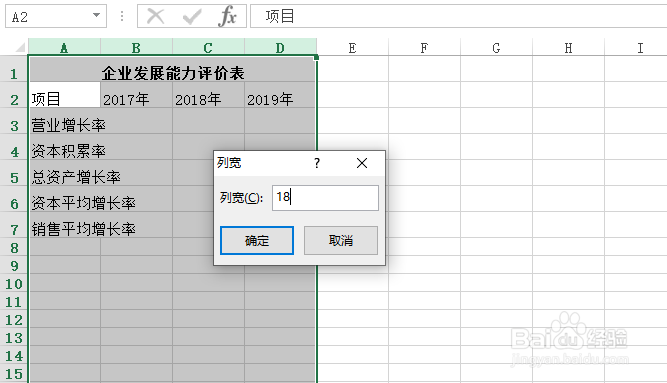Cancel the formula bar entry with X icon
The height and width of the screenshot is (383, 667).
(155, 17)
